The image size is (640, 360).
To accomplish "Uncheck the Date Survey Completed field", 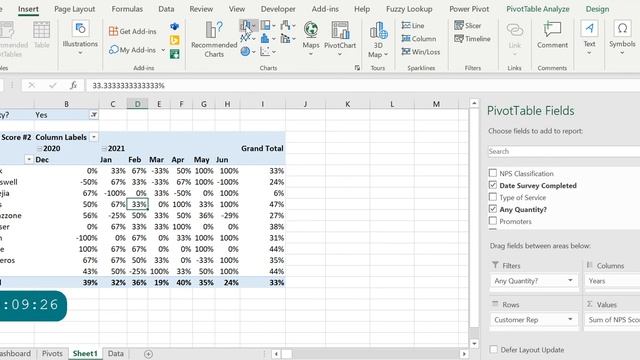I will (x=493, y=185).
